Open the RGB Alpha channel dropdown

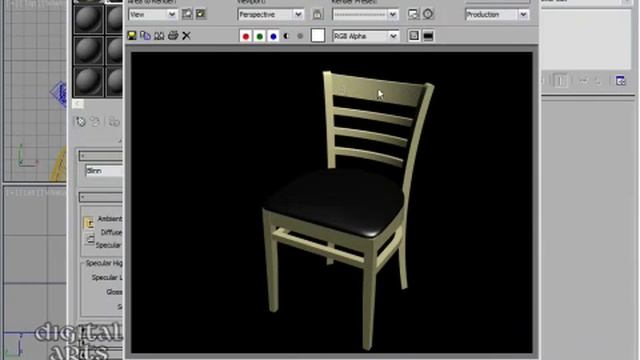pyautogui.click(x=365, y=36)
